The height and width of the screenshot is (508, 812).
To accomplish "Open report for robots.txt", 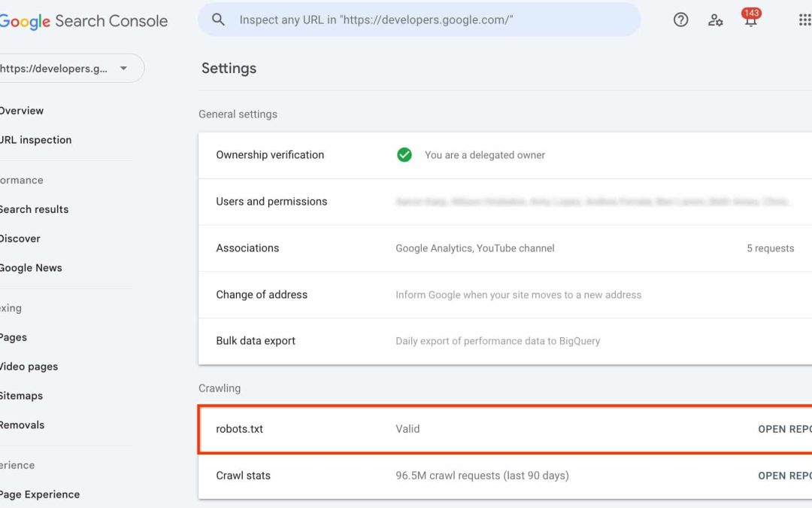I will [784, 429].
